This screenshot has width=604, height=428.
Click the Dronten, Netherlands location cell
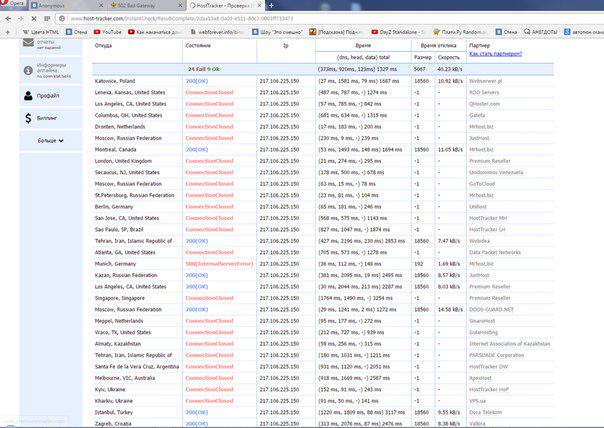(120, 127)
